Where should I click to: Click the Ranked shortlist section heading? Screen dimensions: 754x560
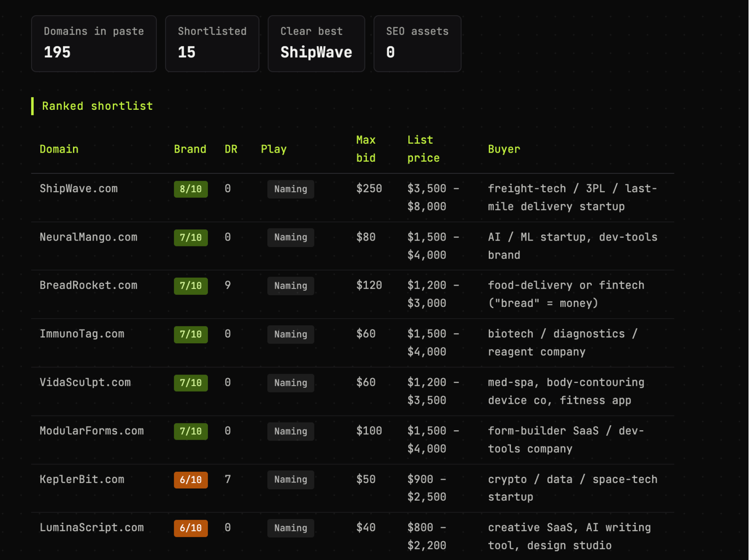coord(97,106)
